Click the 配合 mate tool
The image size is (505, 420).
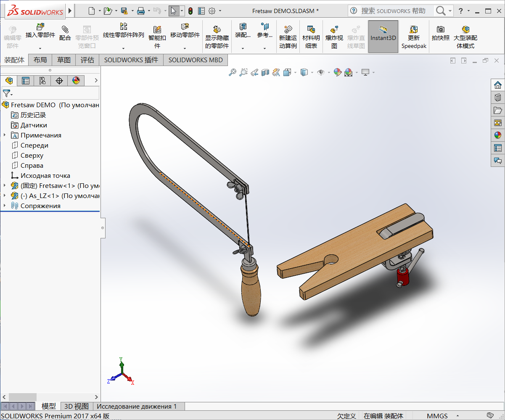point(65,33)
